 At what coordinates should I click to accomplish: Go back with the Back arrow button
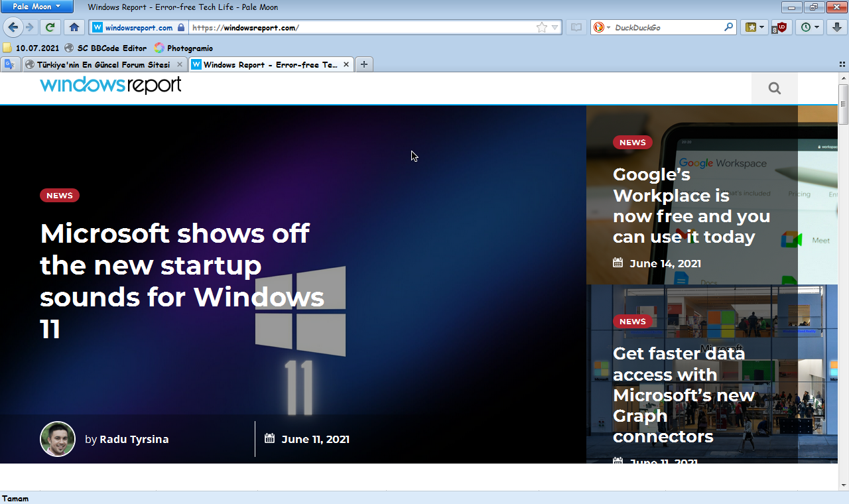13,27
